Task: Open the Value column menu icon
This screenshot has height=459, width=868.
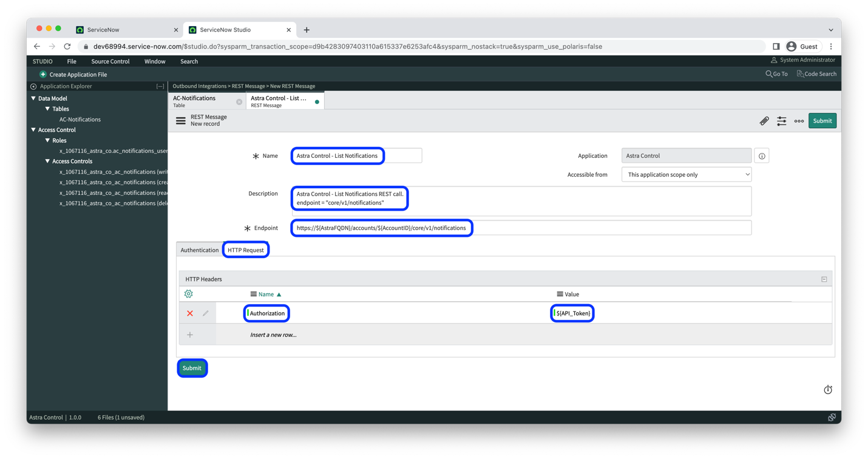Action: click(560, 294)
